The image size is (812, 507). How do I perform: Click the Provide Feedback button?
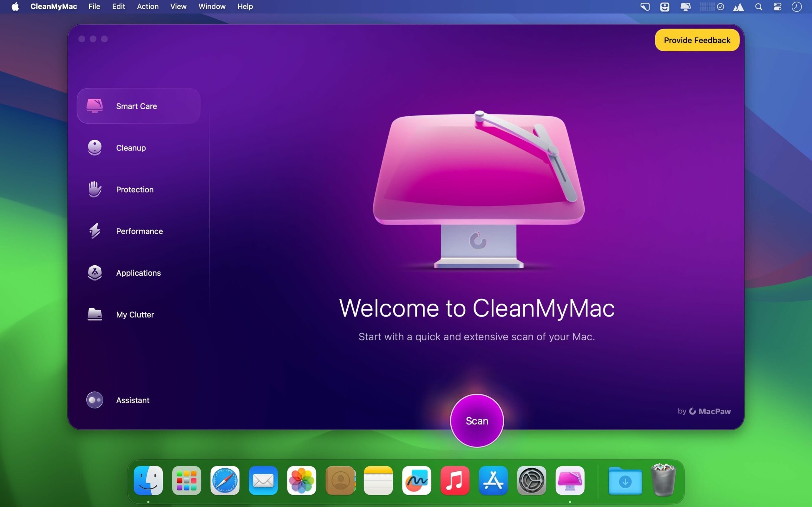697,40
